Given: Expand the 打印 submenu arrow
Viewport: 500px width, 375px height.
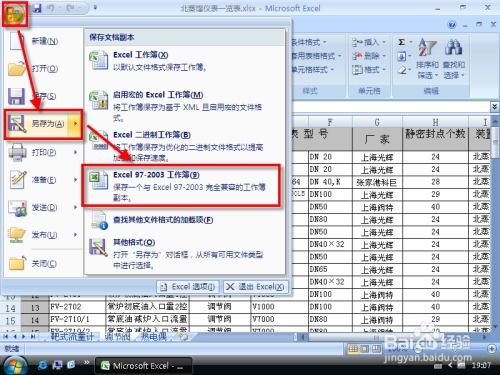Looking at the screenshot, I should coord(76,152).
